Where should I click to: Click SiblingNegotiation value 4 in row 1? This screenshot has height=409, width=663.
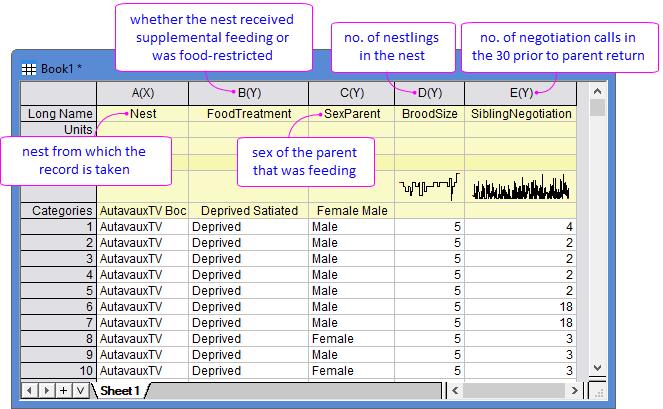(x=521, y=227)
